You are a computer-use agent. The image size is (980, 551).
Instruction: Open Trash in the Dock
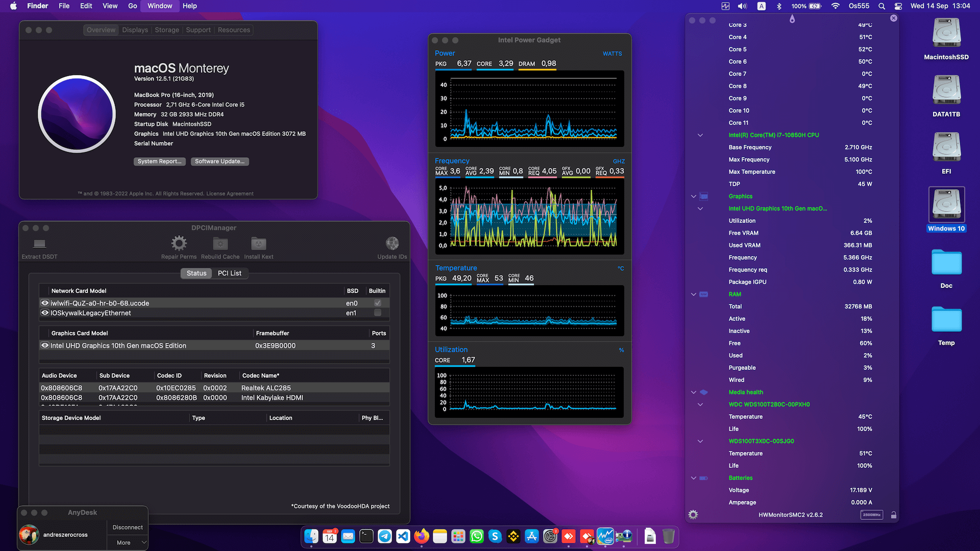(x=669, y=536)
